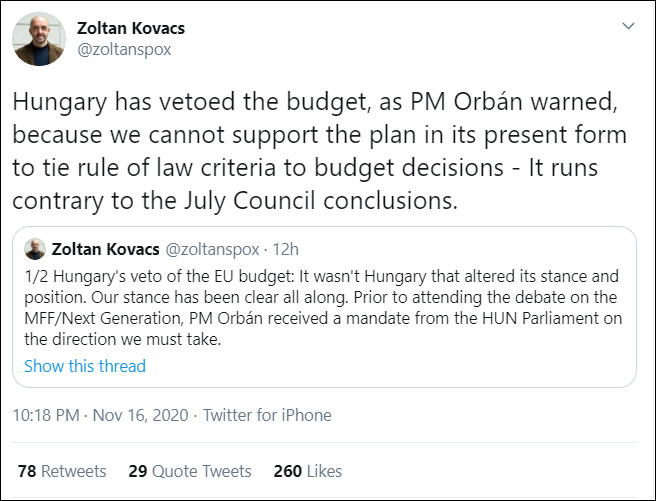Click the 12h timestamp in quoted tweet

[x=285, y=249]
